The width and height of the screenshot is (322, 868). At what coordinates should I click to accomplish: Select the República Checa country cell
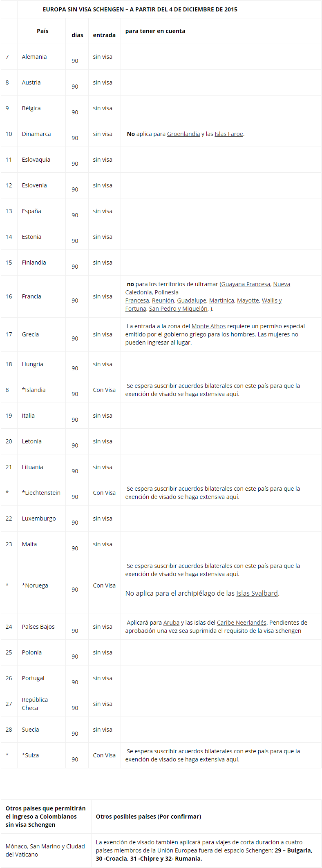[35, 704]
